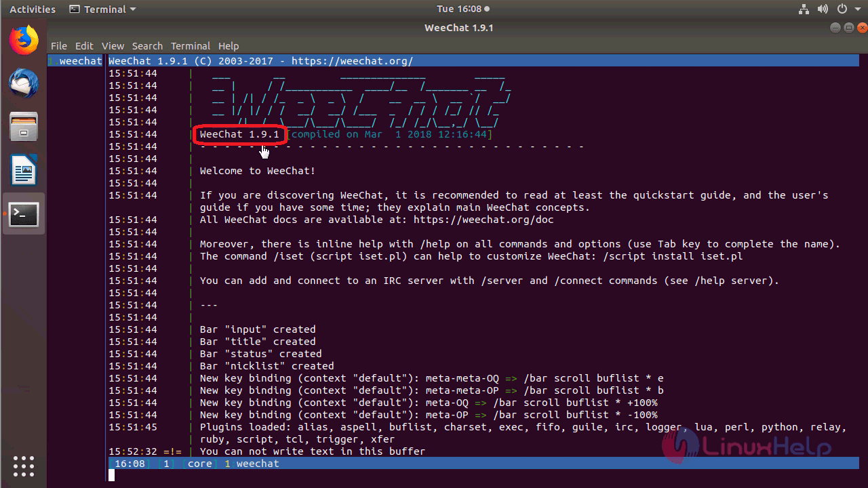Click the compiled on Mar 1 2018 text
The width and height of the screenshot is (868, 488).
[389, 134]
